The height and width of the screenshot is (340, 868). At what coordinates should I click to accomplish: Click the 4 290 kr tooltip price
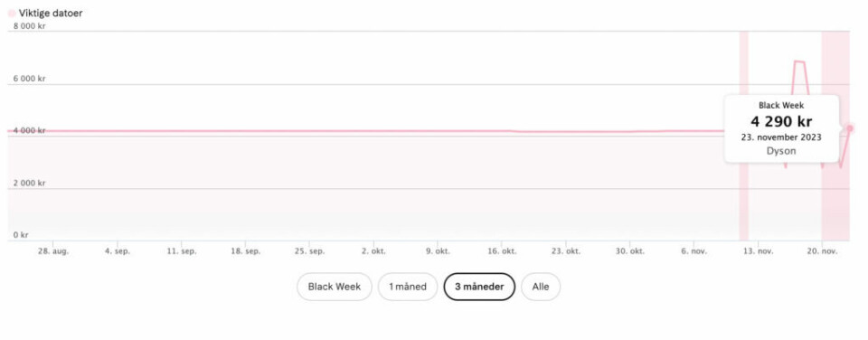pyautogui.click(x=781, y=121)
